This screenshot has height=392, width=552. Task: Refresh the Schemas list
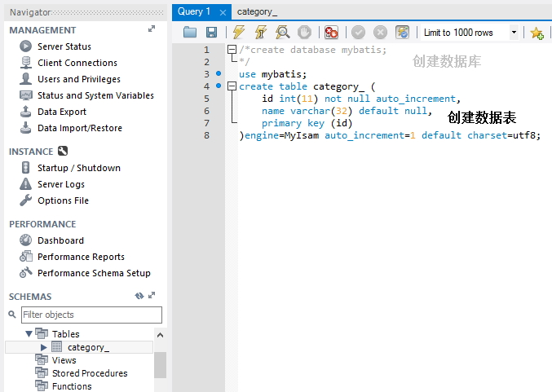[x=139, y=296]
